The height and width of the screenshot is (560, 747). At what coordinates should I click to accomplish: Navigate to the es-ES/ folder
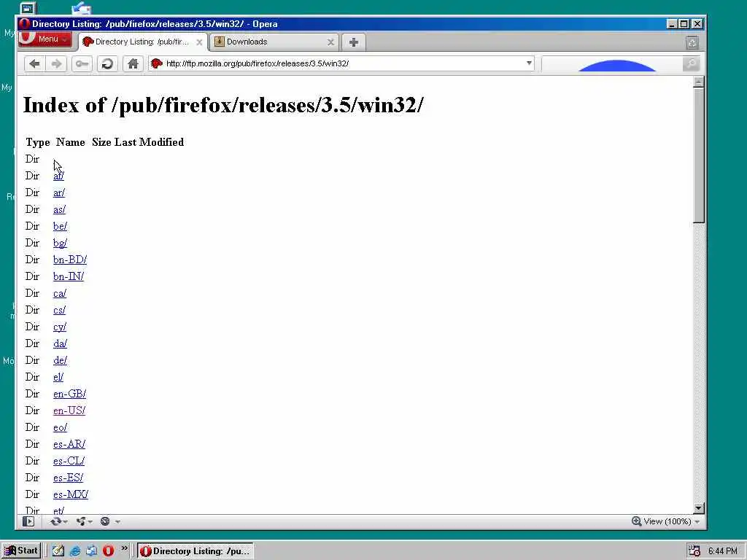(x=68, y=478)
